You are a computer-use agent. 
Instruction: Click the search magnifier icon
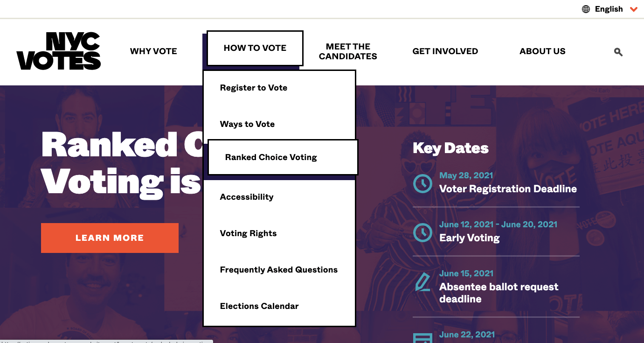pos(618,52)
